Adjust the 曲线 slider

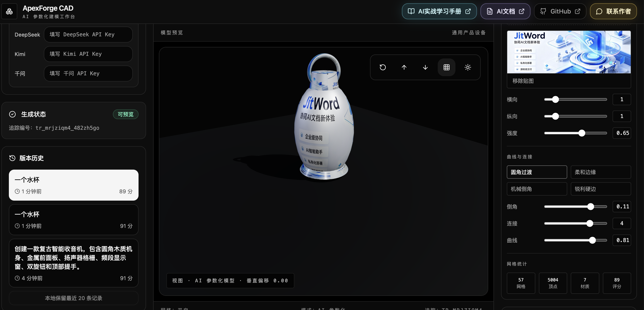(575, 240)
